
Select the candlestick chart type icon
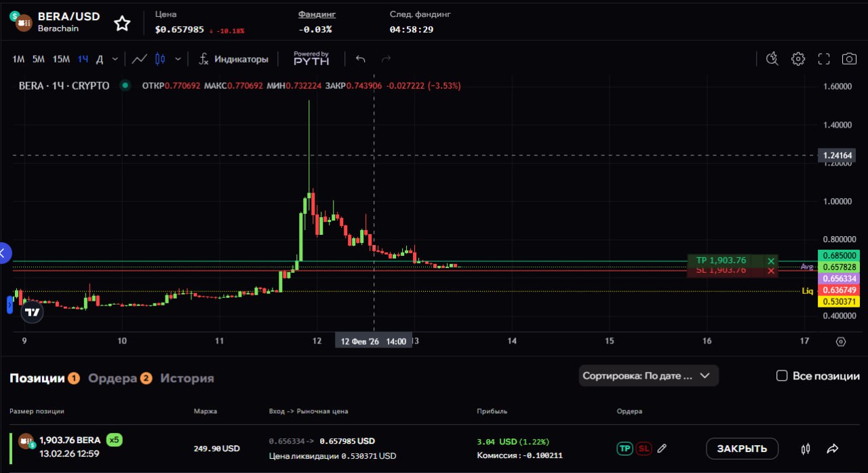click(160, 59)
